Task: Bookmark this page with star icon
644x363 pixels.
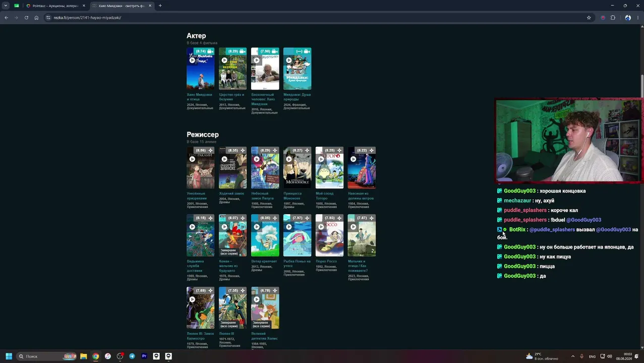Action: [x=589, y=18]
